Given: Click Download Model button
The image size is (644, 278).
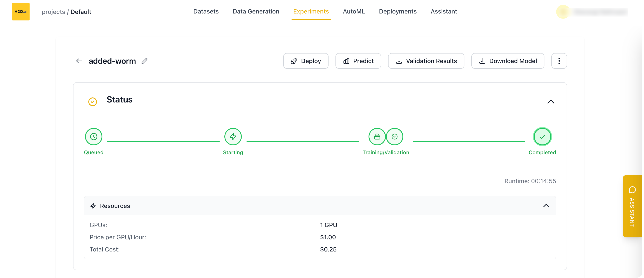Looking at the screenshot, I should 507,61.
